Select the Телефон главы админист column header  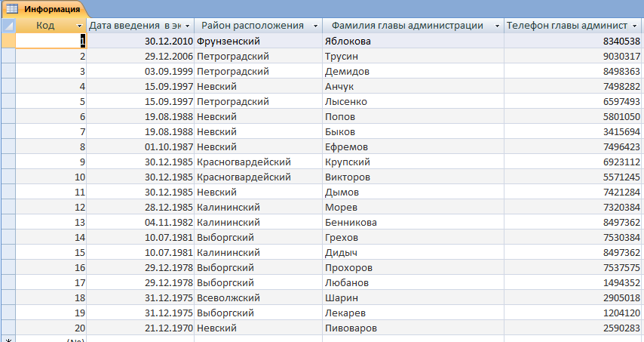coord(572,26)
